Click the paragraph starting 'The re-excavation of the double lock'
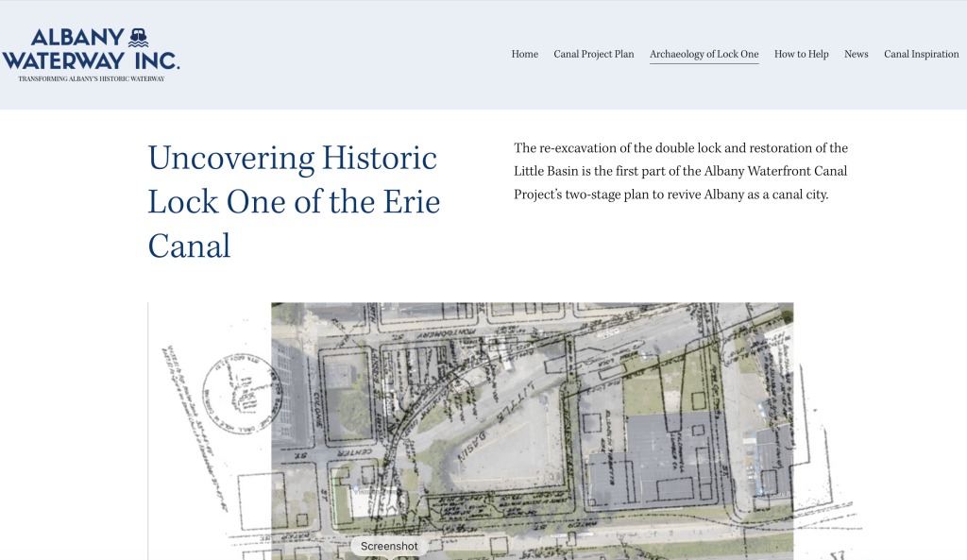This screenshot has height=560, width=967. coord(681,172)
